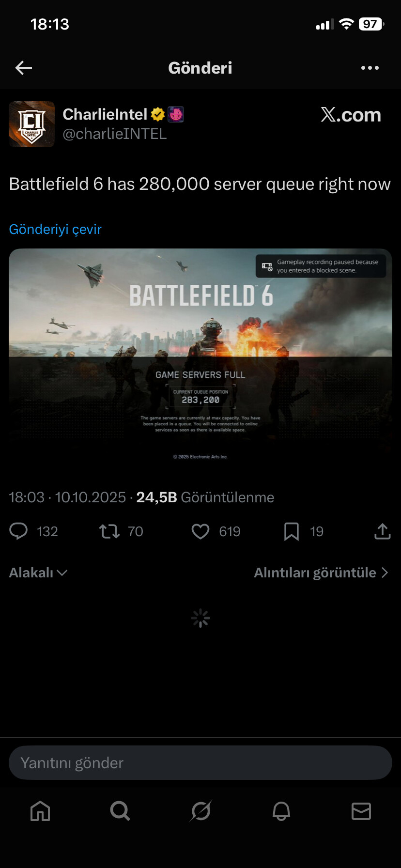The width and height of the screenshot is (401, 868).
Task: Bookmark the post with the bookmark icon
Action: 291,531
